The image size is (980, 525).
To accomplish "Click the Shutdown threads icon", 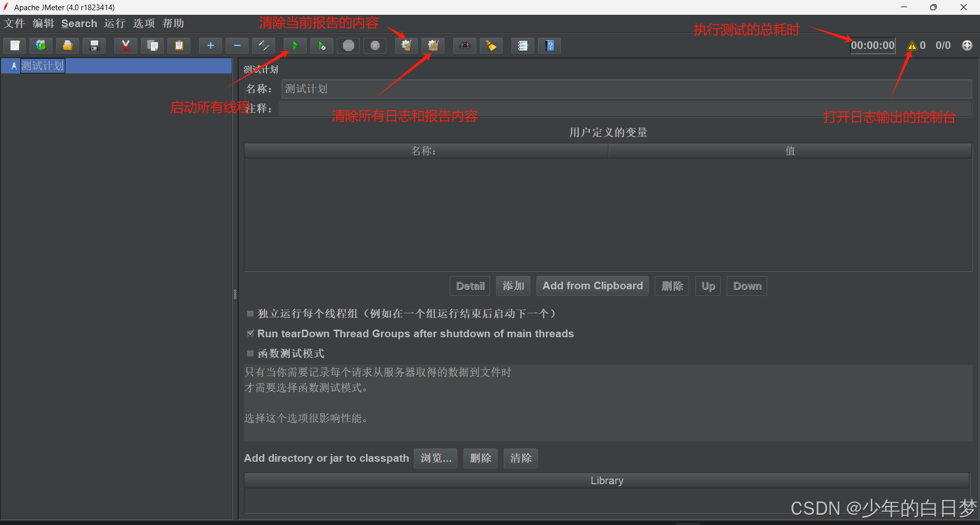I will 375,45.
